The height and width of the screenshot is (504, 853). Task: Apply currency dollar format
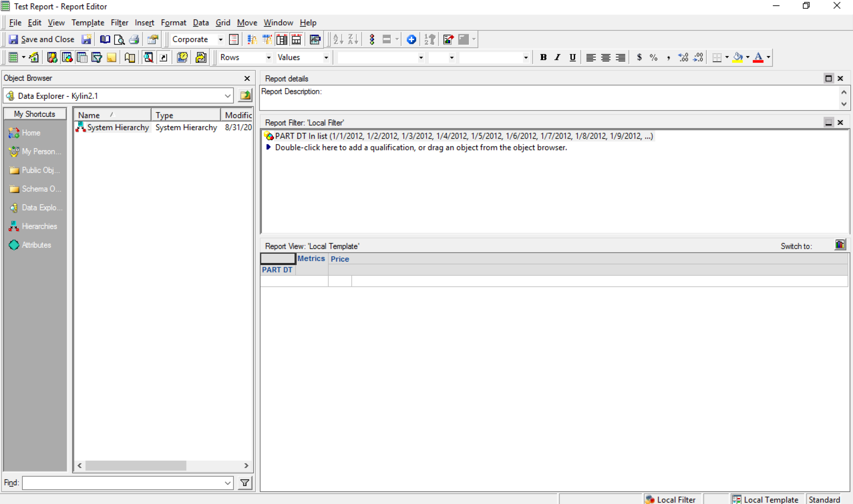(639, 57)
